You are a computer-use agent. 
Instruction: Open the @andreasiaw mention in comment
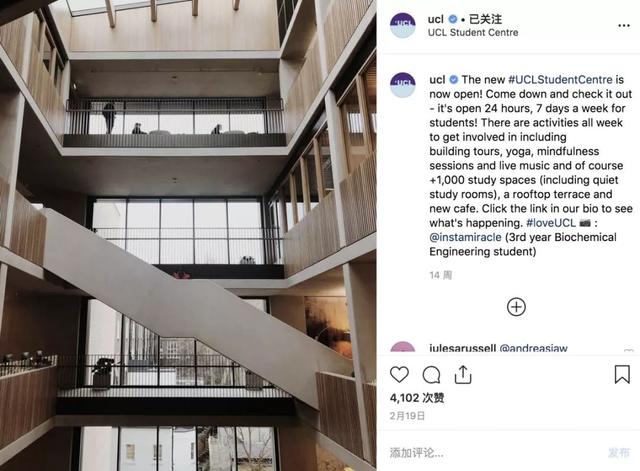coord(533,348)
